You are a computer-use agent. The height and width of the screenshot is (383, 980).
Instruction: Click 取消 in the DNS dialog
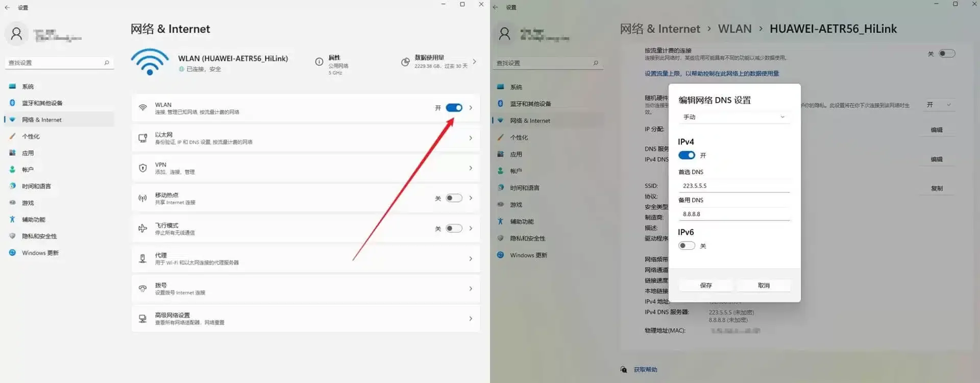764,285
